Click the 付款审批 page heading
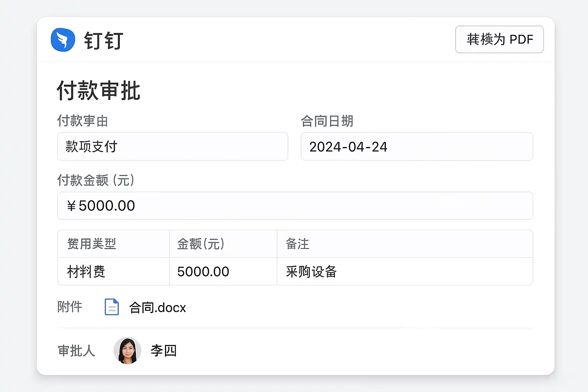This screenshot has height=392, width=588. pos(99,91)
